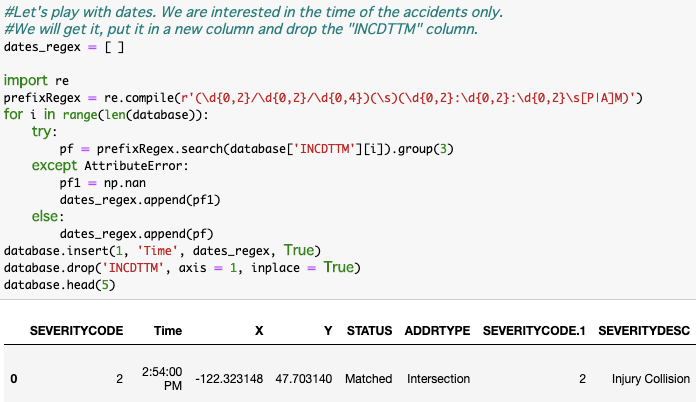
Task: Click the for i in range line
Action: [x=106, y=114]
